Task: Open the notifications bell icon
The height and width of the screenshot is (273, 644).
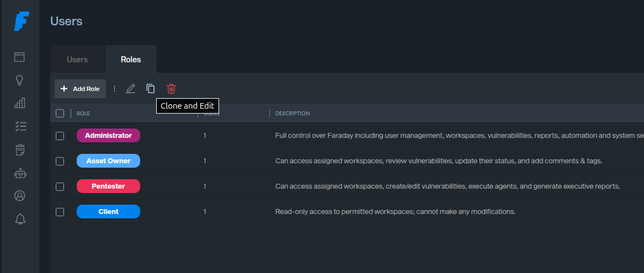Action: pos(20,219)
